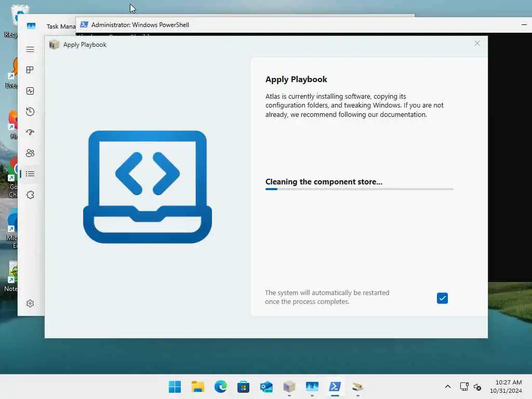
Task: Switch to Task Manager in the taskbar
Action: tap(312, 387)
